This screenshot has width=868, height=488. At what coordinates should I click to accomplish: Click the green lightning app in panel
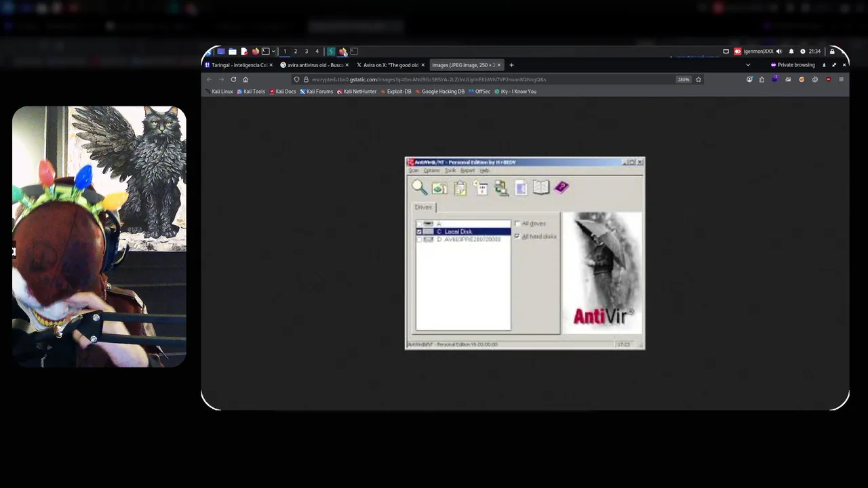pyautogui.click(x=331, y=52)
